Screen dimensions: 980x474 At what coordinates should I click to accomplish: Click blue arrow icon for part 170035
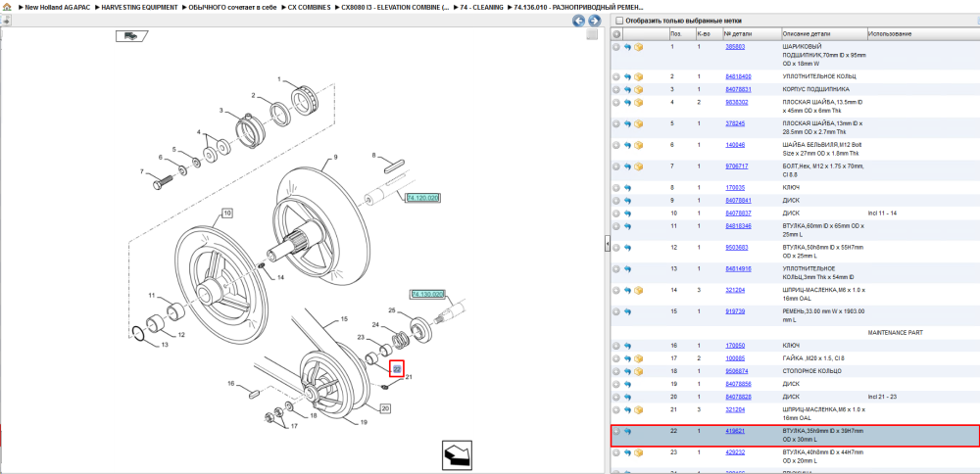coord(627,187)
